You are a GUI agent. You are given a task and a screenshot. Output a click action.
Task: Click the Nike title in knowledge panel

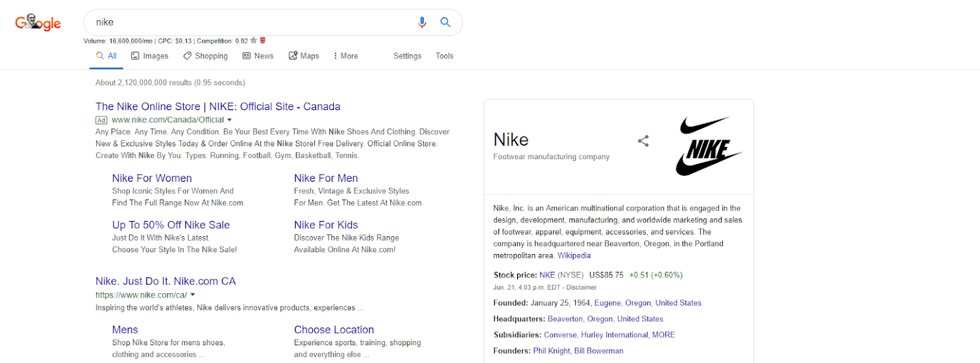511,140
